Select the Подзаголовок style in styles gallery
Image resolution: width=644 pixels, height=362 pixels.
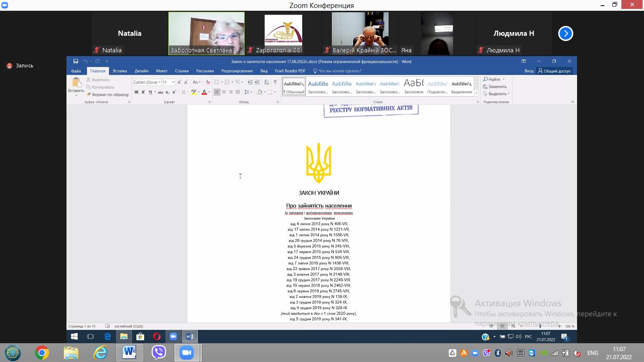pos(437,86)
